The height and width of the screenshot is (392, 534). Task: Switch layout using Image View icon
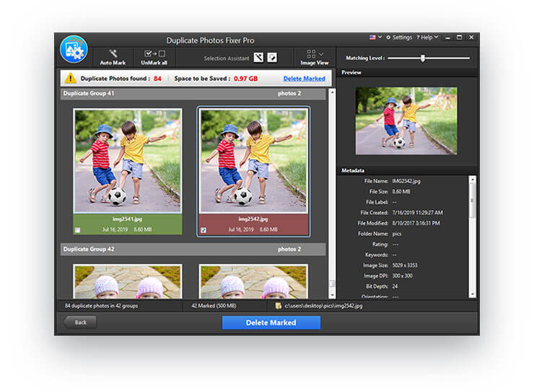(x=310, y=54)
